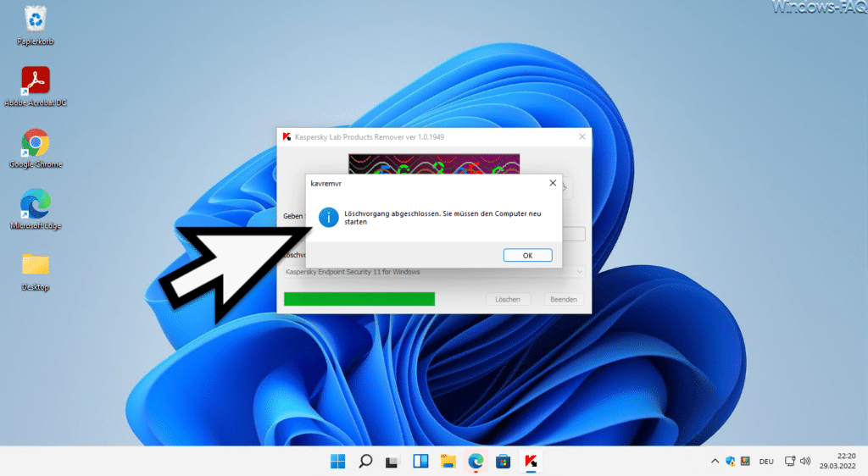Click the Löschen button
This screenshot has height=476, width=868.
tap(508, 299)
